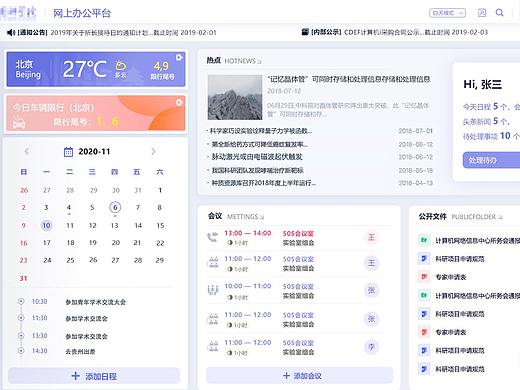Click the 处理待办 button
The width and height of the screenshot is (520, 390).
pyautogui.click(x=491, y=160)
